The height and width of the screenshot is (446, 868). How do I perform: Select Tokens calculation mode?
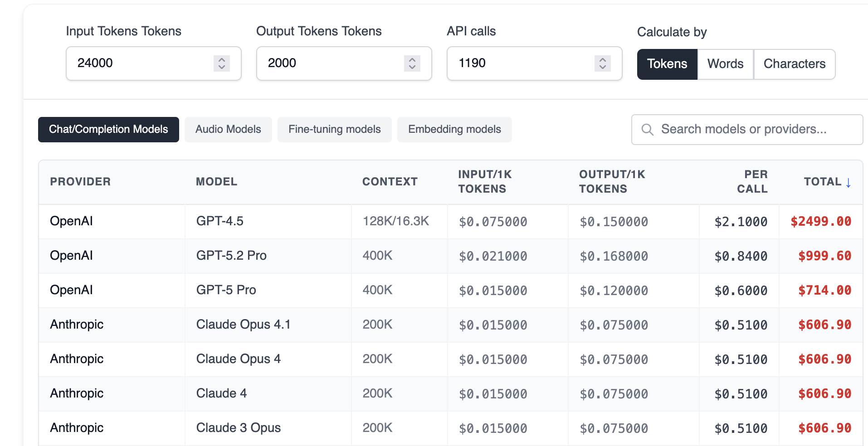coord(667,64)
